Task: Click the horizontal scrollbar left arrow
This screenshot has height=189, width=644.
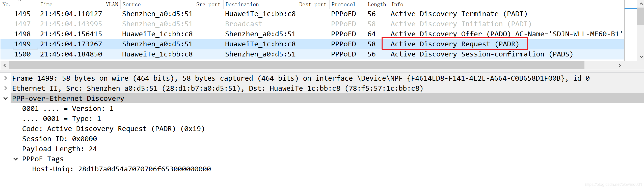Action: point(5,65)
